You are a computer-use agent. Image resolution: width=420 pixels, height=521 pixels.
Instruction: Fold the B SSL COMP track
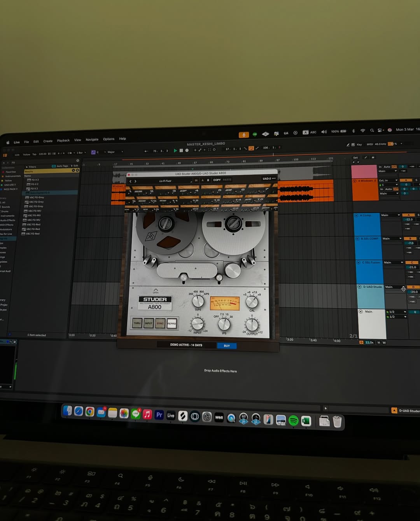(x=357, y=239)
